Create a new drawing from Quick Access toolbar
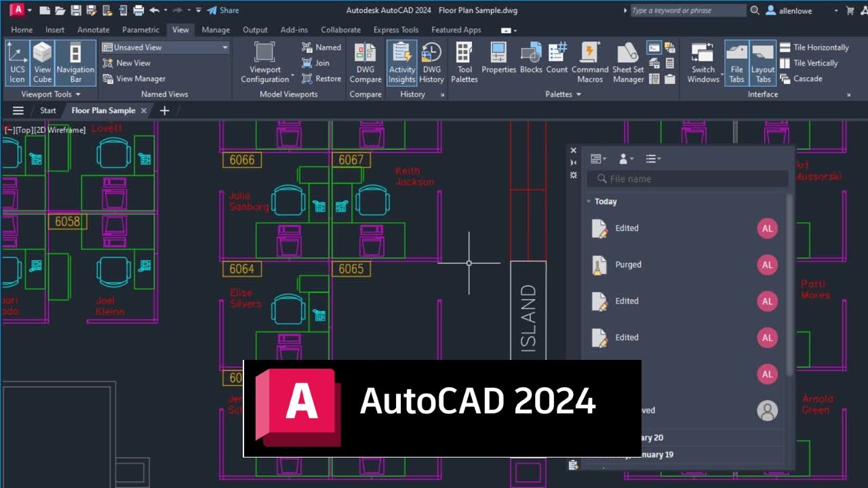This screenshot has height=488, width=868. (x=45, y=10)
